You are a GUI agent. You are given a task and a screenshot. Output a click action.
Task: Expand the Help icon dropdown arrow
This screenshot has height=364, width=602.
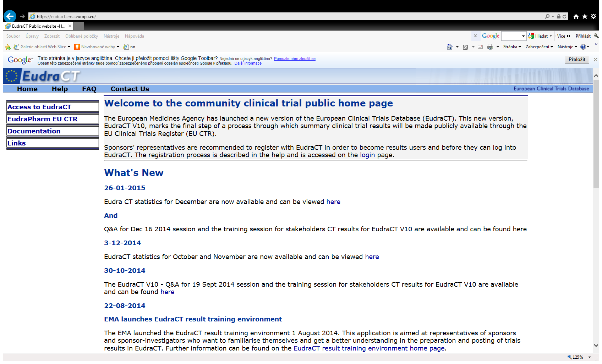(x=588, y=47)
